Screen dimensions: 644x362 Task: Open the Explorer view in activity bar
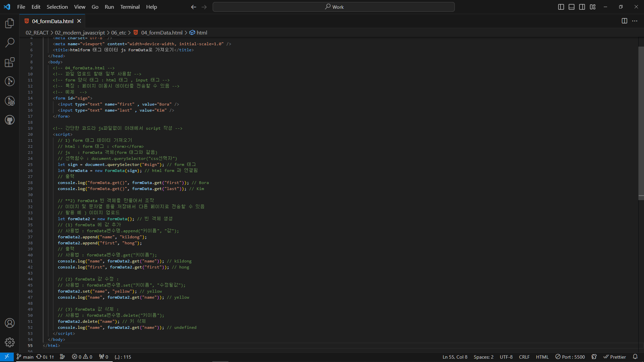pyautogui.click(x=10, y=23)
